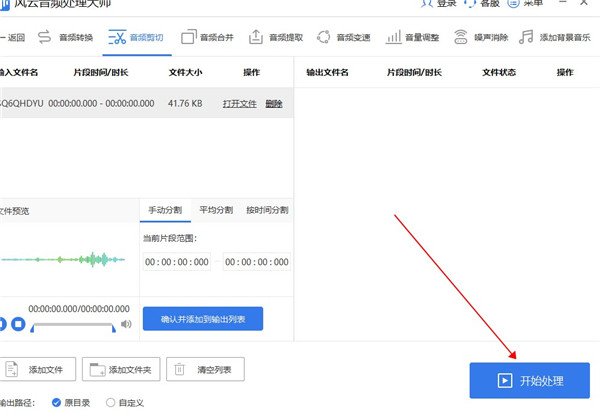Click the preview playback range slider
Viewport: 600px width, 414px height.
pyautogui.click(x=73, y=325)
